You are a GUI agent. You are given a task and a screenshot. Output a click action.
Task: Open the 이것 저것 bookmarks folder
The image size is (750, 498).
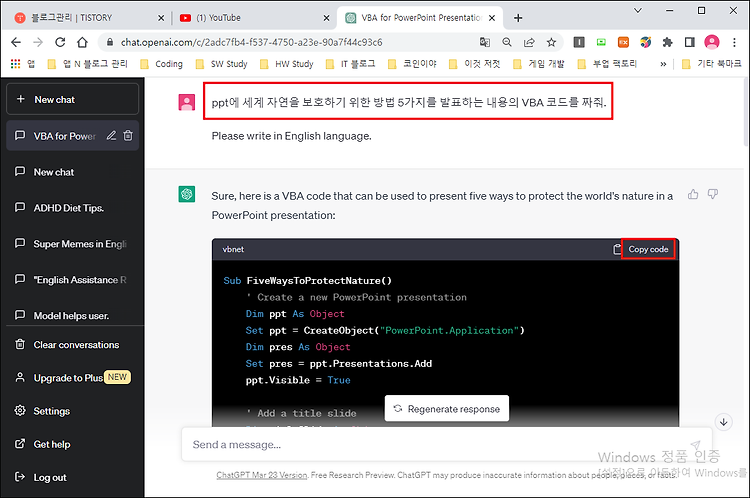(474, 64)
